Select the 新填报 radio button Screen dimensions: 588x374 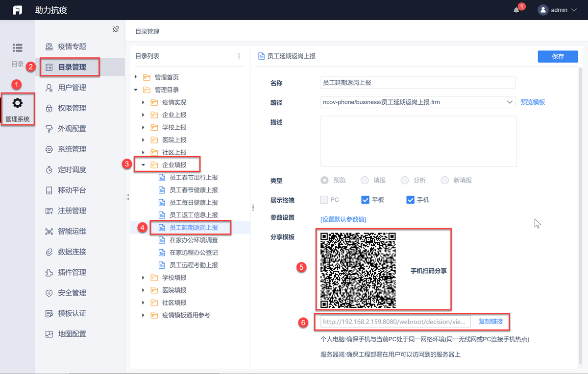coord(445,180)
